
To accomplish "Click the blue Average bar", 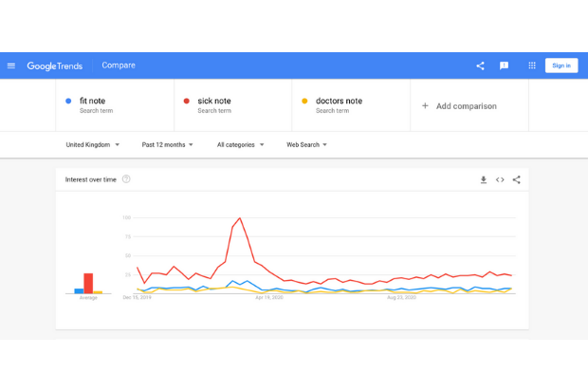I will coord(79,291).
